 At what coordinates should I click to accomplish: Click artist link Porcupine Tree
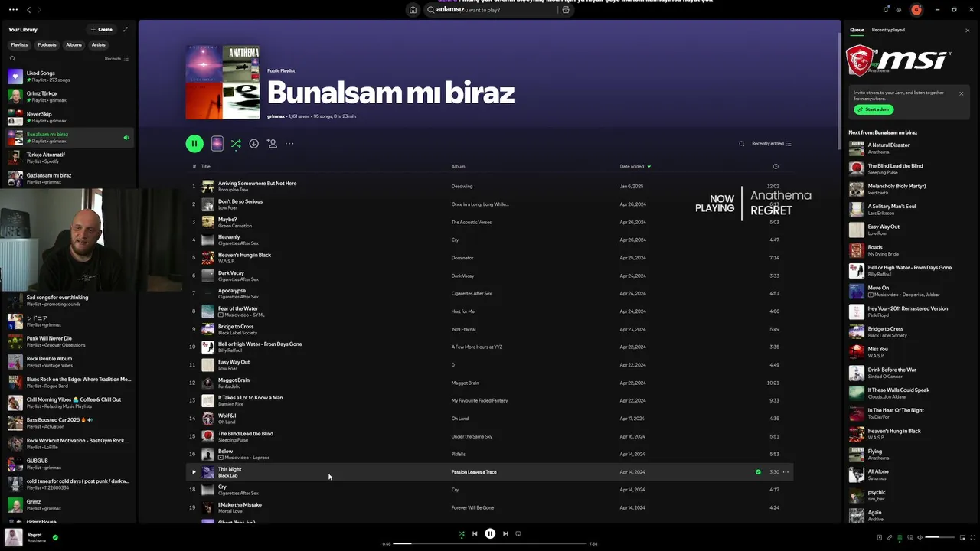[233, 190]
